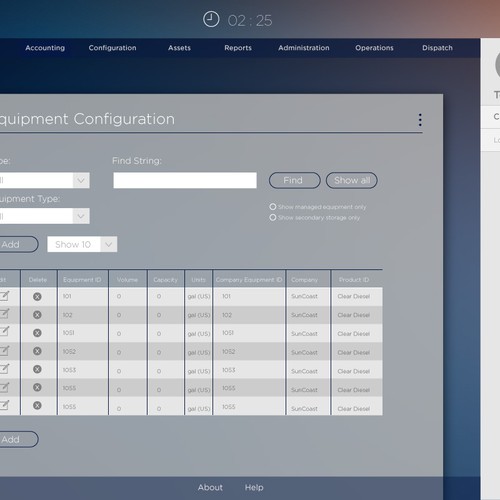The height and width of the screenshot is (500, 500).
Task: Select Equipment ID cell 1051
Action: (69, 333)
